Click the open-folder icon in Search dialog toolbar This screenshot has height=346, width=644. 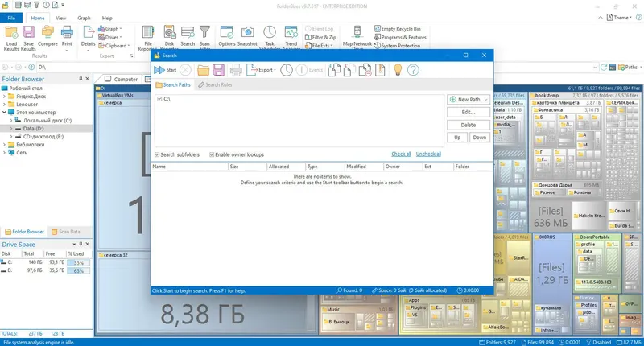click(x=203, y=70)
